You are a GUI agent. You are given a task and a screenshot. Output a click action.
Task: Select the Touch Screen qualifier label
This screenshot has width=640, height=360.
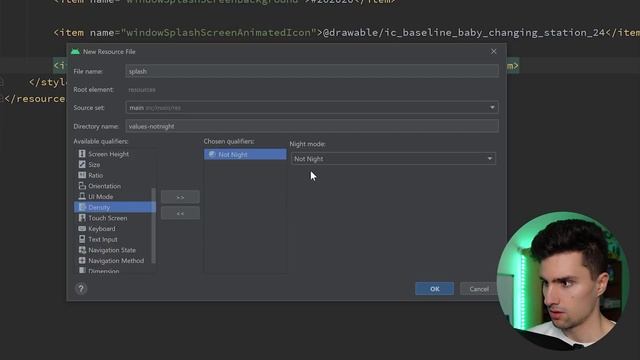pyautogui.click(x=108, y=218)
